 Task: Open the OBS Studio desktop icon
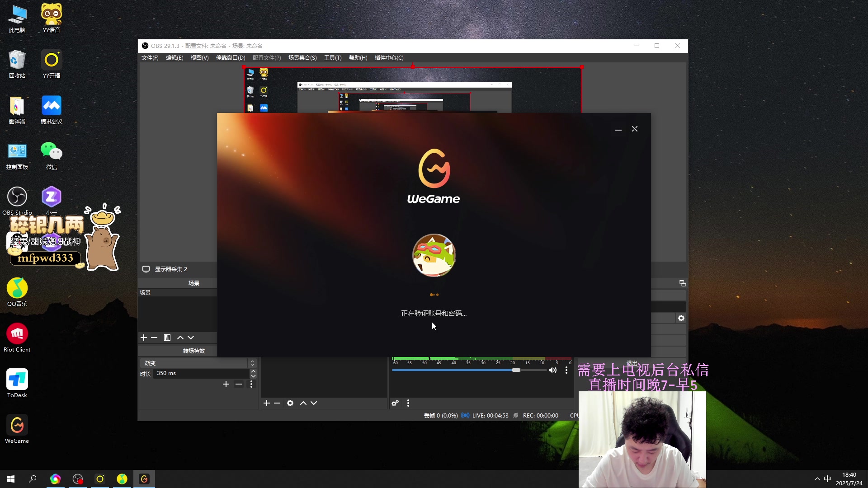tap(17, 202)
